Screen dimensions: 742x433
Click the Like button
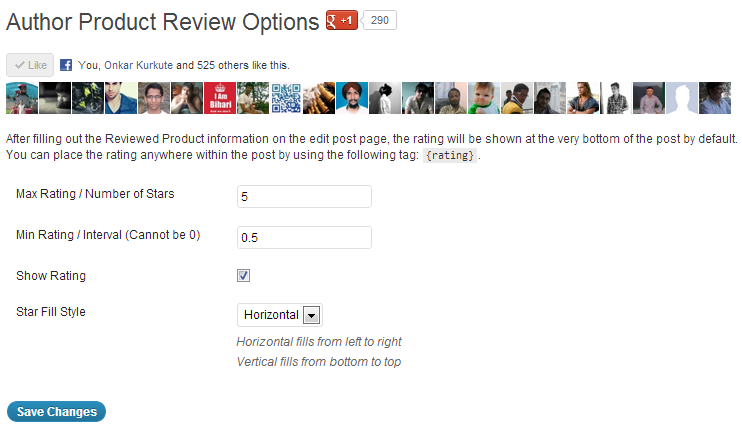click(30, 65)
